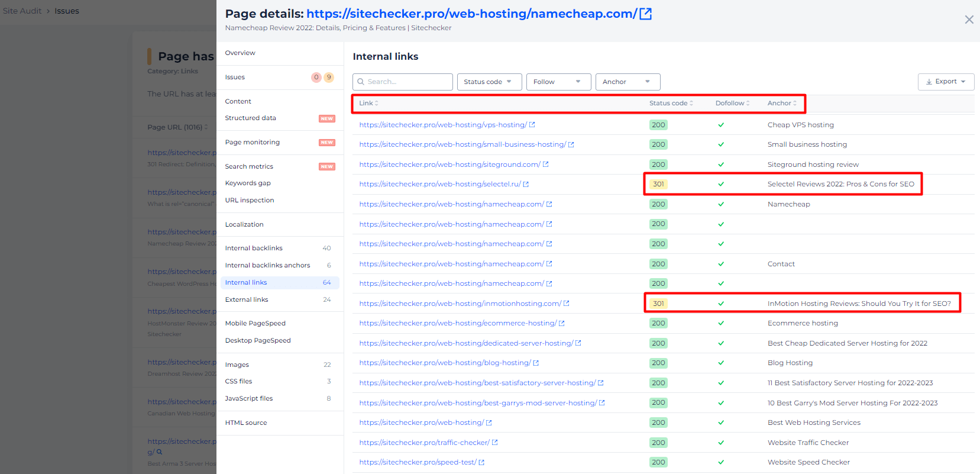Sort by Anchor column arrows

[x=795, y=103]
